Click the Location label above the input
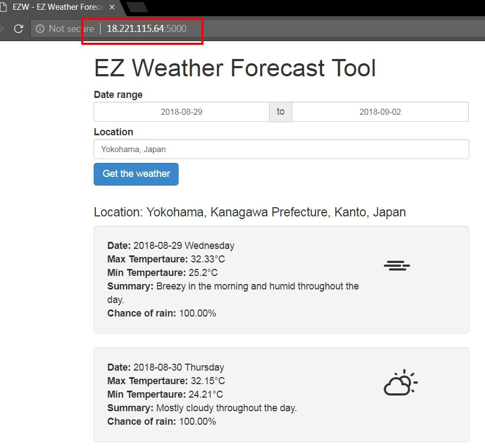Screen dimensions: 485x448 [113, 132]
